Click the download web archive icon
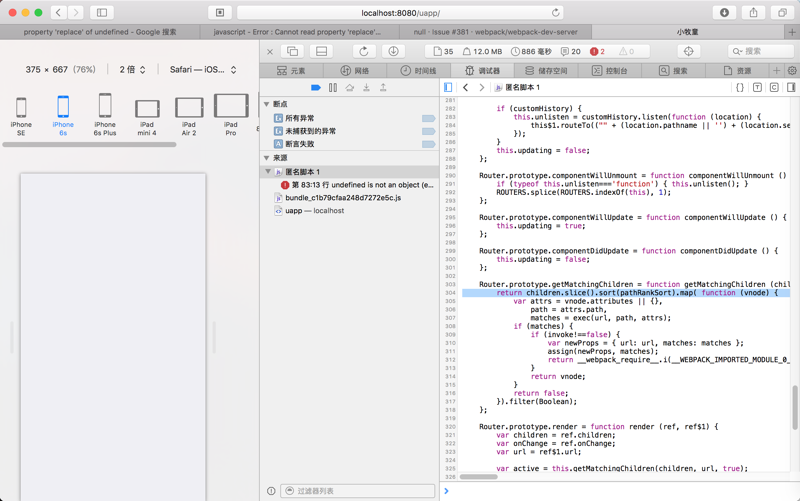 point(393,51)
